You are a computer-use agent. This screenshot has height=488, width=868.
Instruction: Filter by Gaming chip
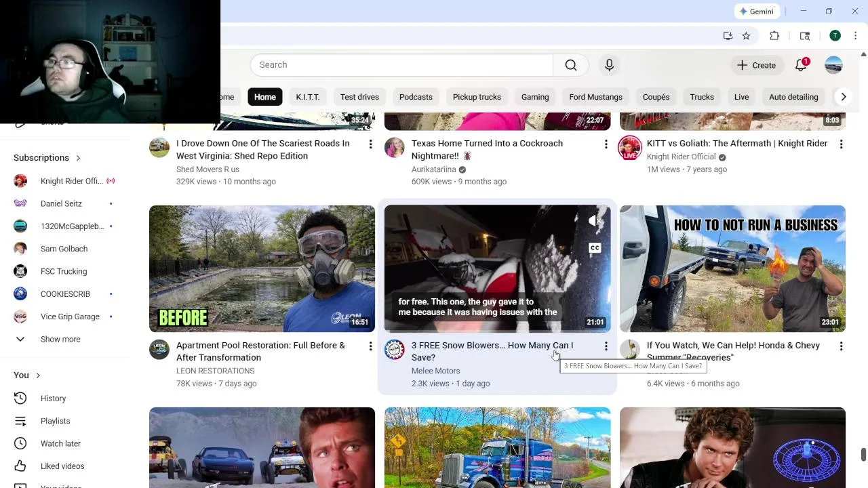point(535,97)
